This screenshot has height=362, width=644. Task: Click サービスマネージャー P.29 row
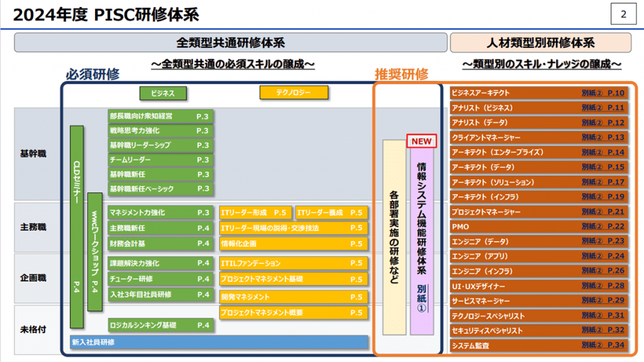tap(539, 301)
